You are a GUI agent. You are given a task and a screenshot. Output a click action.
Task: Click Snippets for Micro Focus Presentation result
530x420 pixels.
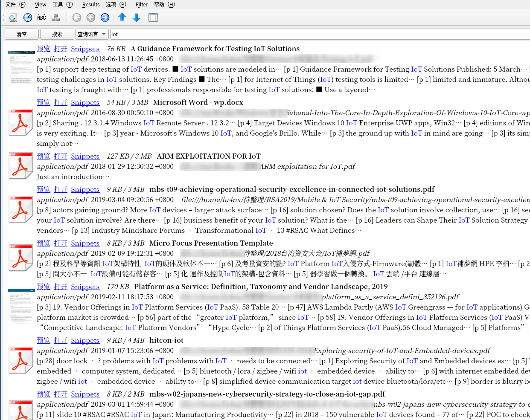tap(85, 243)
